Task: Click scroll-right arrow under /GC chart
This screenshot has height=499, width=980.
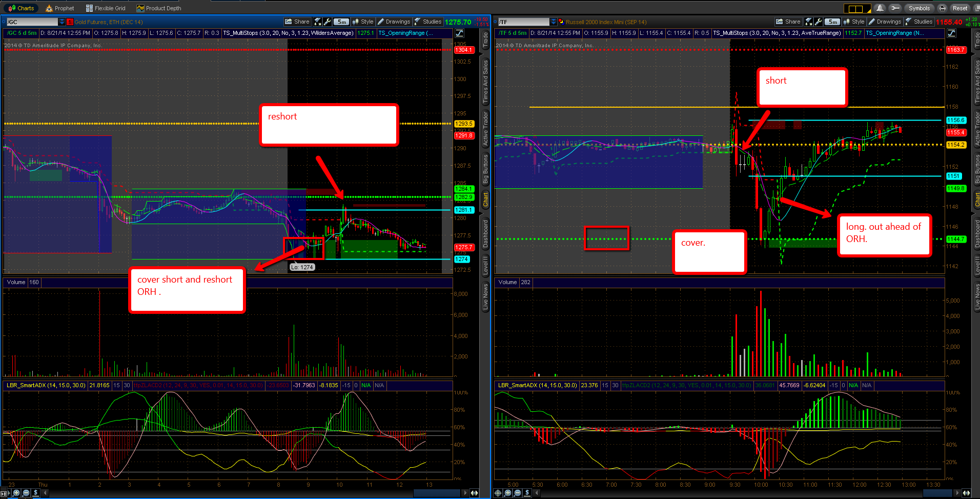Action: click(465, 493)
